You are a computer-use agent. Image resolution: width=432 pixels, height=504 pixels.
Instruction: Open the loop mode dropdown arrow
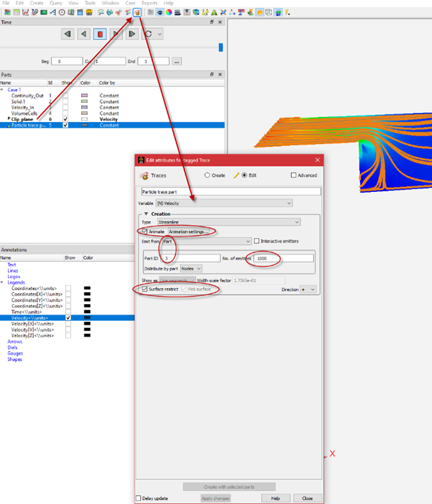[160, 34]
